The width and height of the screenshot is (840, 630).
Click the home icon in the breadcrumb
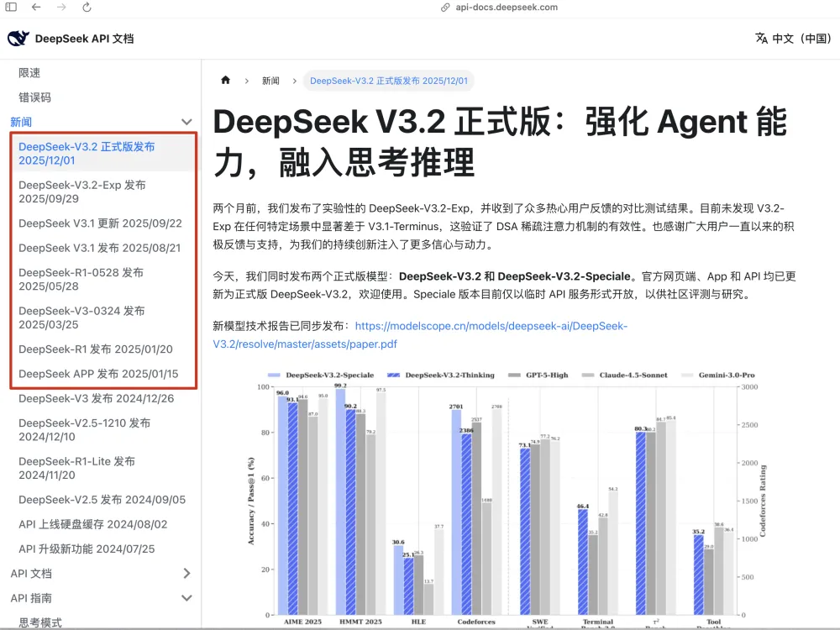(225, 81)
